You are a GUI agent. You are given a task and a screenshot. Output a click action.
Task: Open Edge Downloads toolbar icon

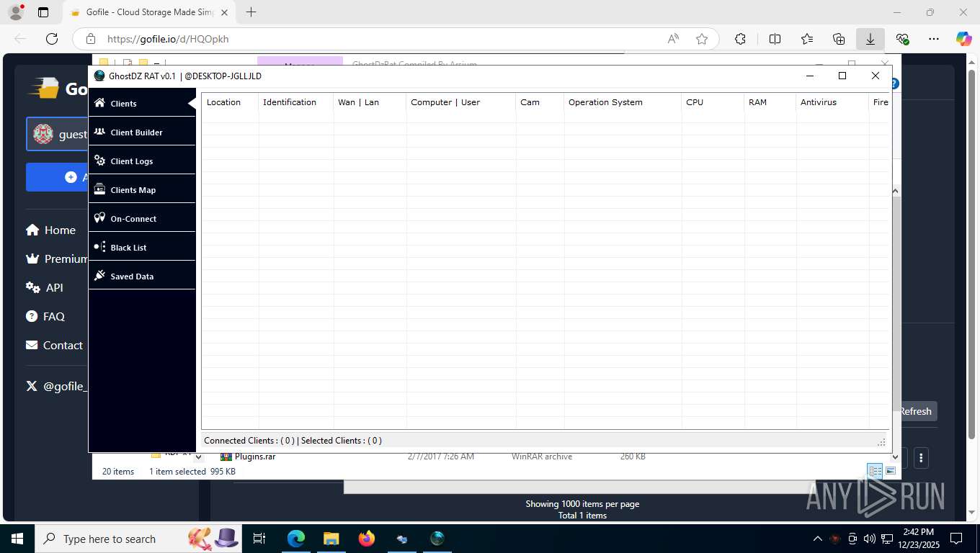click(x=870, y=39)
